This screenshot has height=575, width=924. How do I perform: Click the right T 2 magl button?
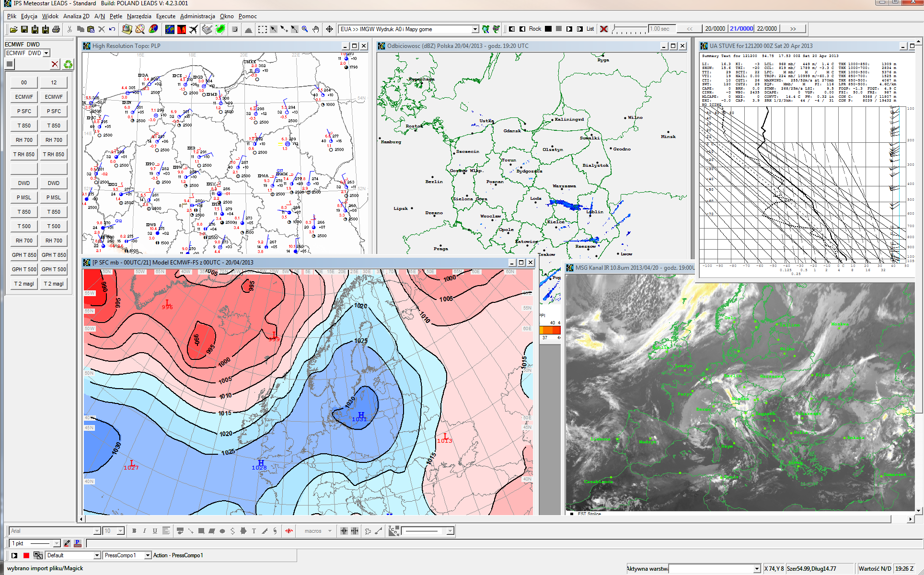[x=54, y=284]
